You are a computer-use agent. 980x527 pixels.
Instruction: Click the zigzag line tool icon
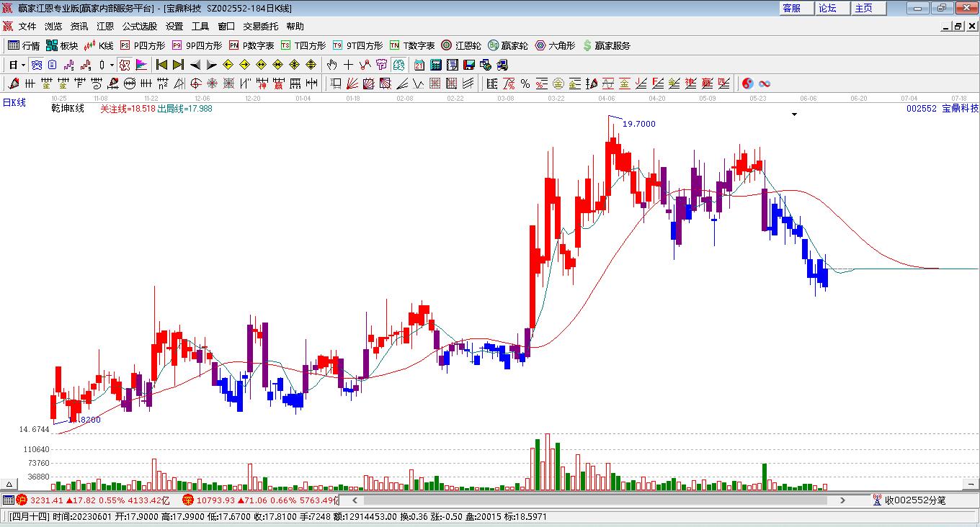(x=365, y=65)
